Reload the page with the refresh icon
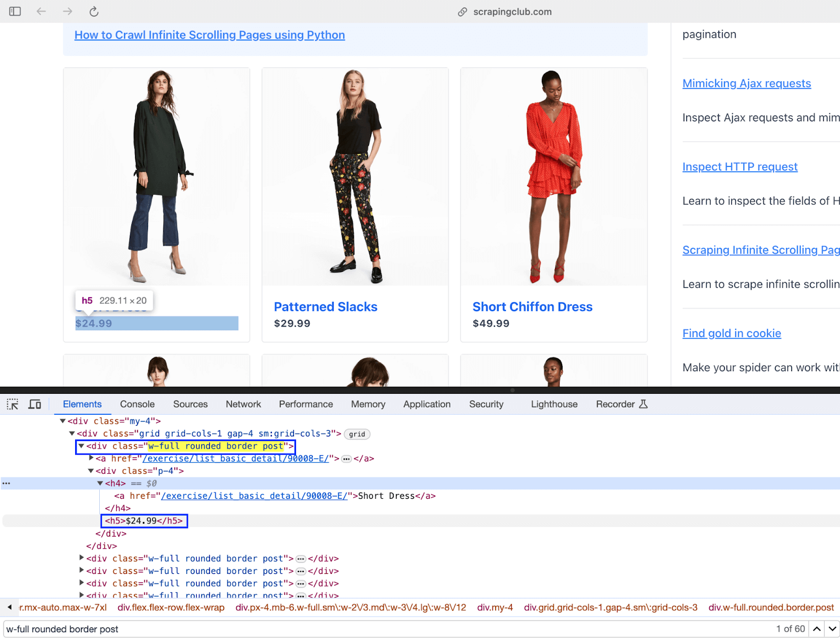 [x=94, y=12]
